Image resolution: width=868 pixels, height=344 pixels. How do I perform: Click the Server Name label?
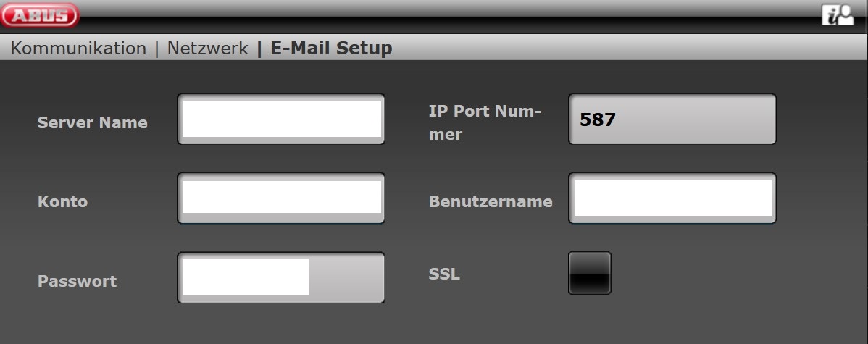pyautogui.click(x=92, y=122)
